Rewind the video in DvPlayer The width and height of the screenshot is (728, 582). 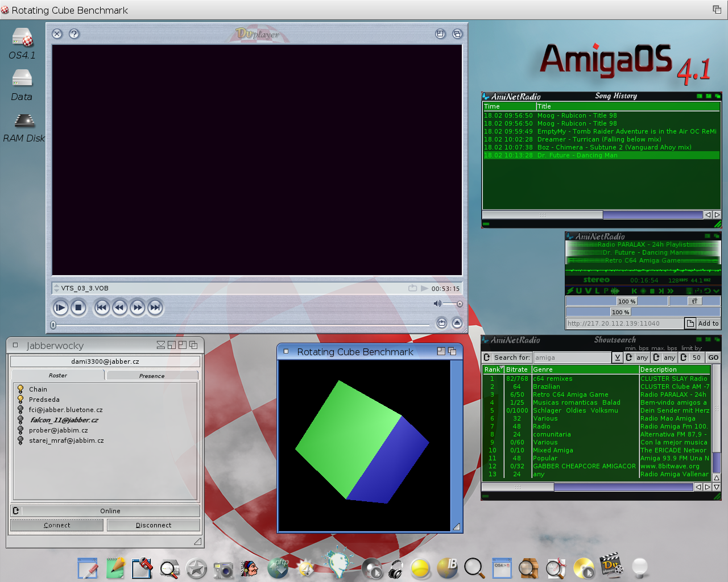[119, 307]
